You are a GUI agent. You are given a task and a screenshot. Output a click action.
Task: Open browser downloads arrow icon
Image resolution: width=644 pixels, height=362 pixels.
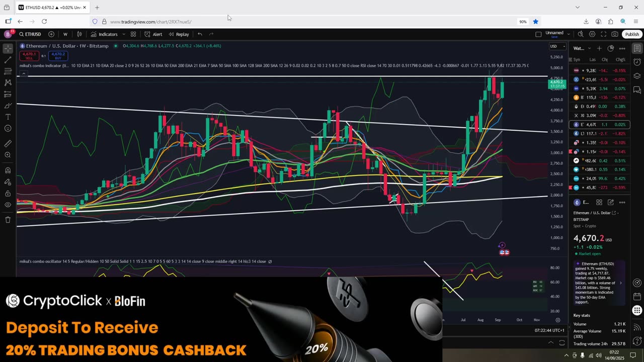click(x=586, y=22)
